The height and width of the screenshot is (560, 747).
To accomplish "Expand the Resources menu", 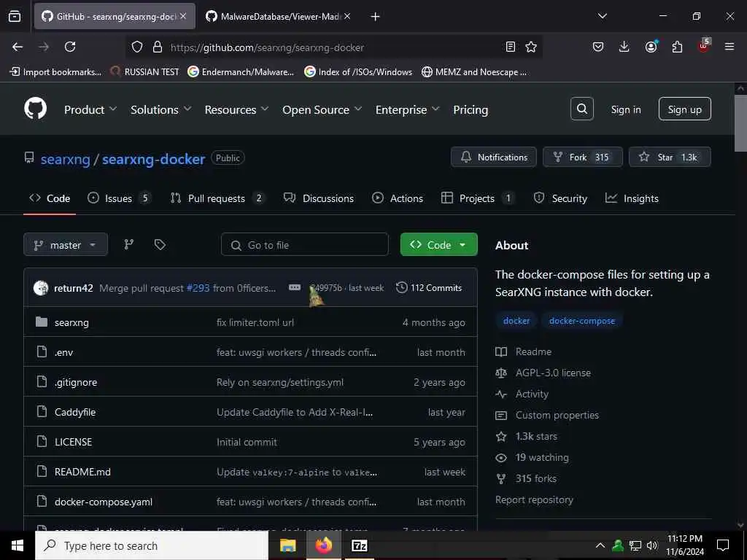I will click(236, 109).
